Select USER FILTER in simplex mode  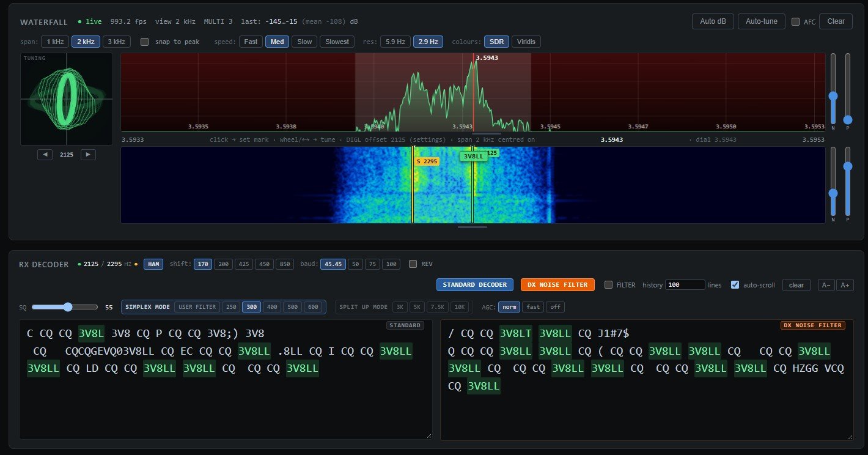pyautogui.click(x=197, y=307)
